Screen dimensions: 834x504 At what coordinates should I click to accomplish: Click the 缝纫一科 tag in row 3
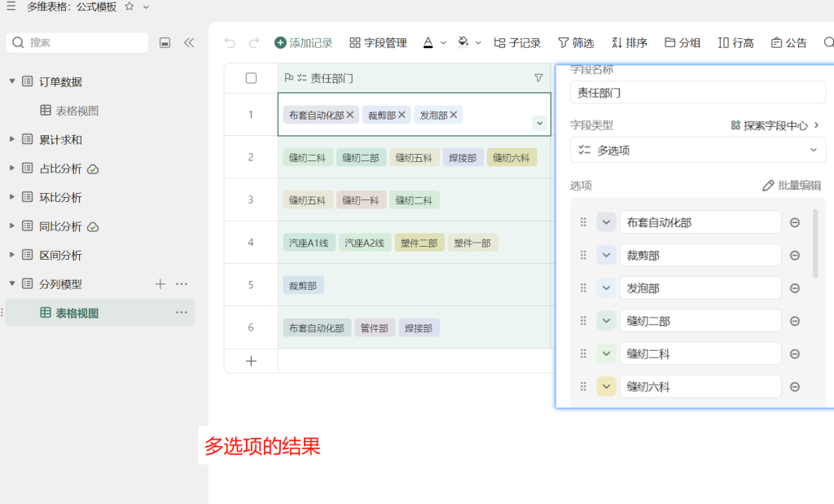[x=361, y=200]
